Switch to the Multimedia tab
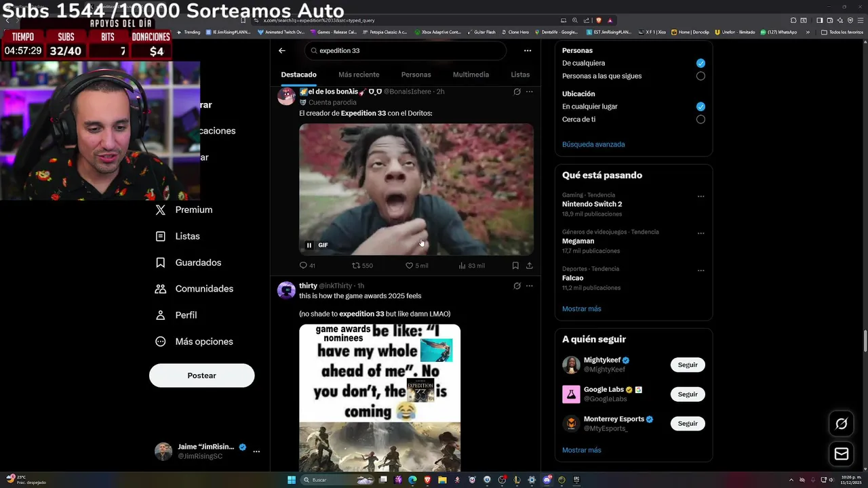The width and height of the screenshot is (868, 488). tap(471, 75)
